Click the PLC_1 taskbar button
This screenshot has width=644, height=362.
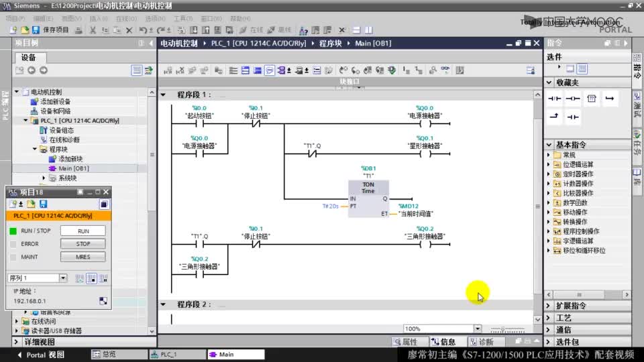click(x=177, y=355)
